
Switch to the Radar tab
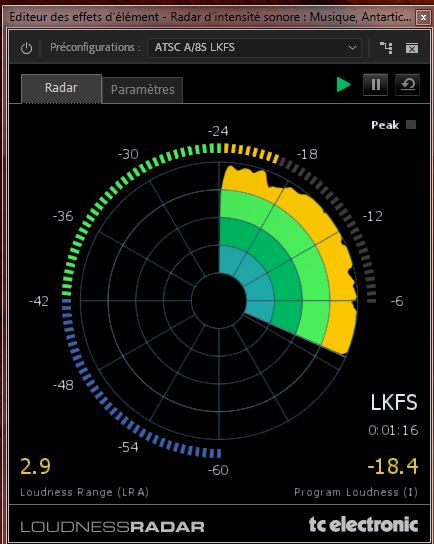pos(61,88)
